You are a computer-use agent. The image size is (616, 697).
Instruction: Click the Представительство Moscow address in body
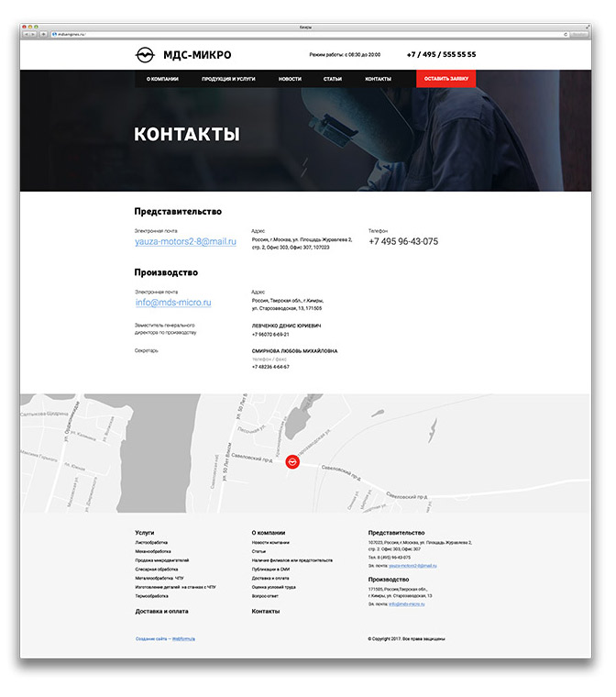pyautogui.click(x=302, y=243)
